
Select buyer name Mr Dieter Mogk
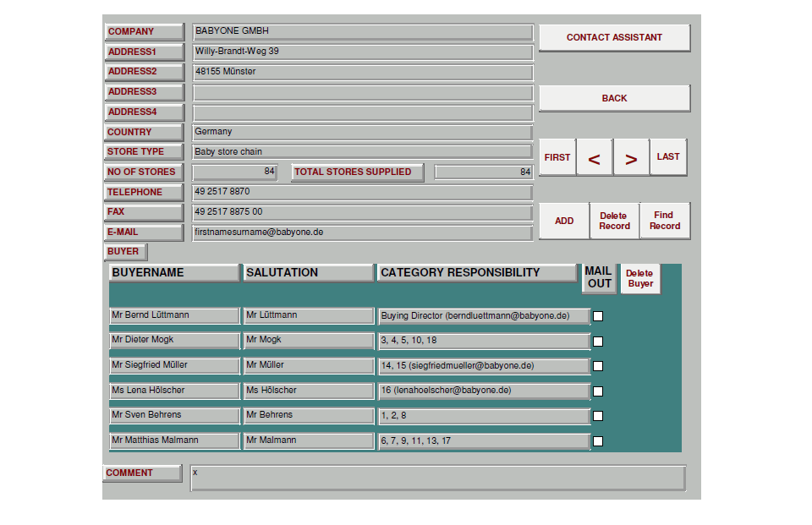pyautogui.click(x=174, y=341)
